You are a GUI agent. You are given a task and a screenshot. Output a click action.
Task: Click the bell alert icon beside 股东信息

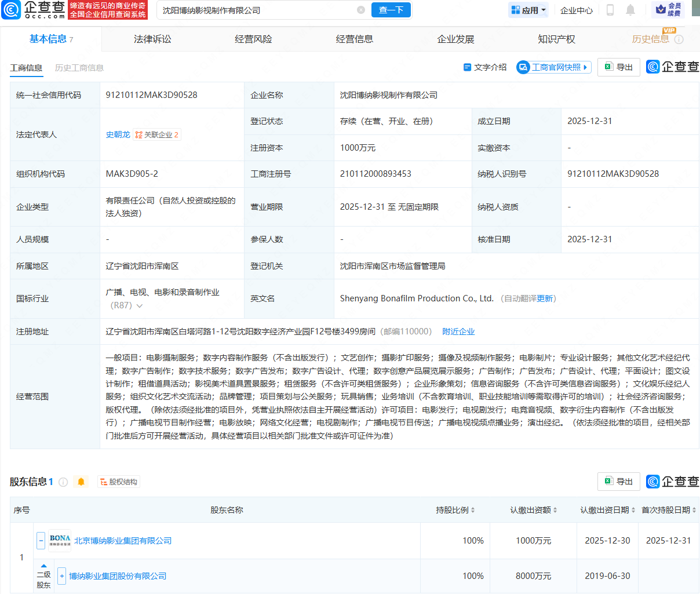click(81, 481)
